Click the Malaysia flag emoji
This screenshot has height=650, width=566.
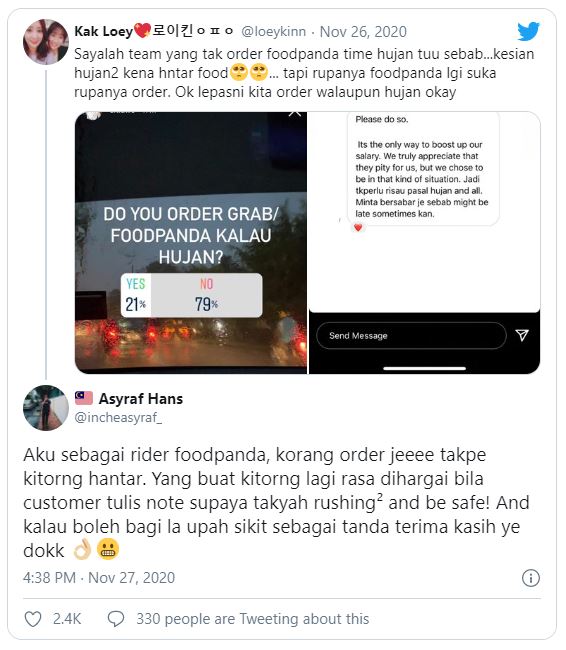pyautogui.click(x=84, y=398)
